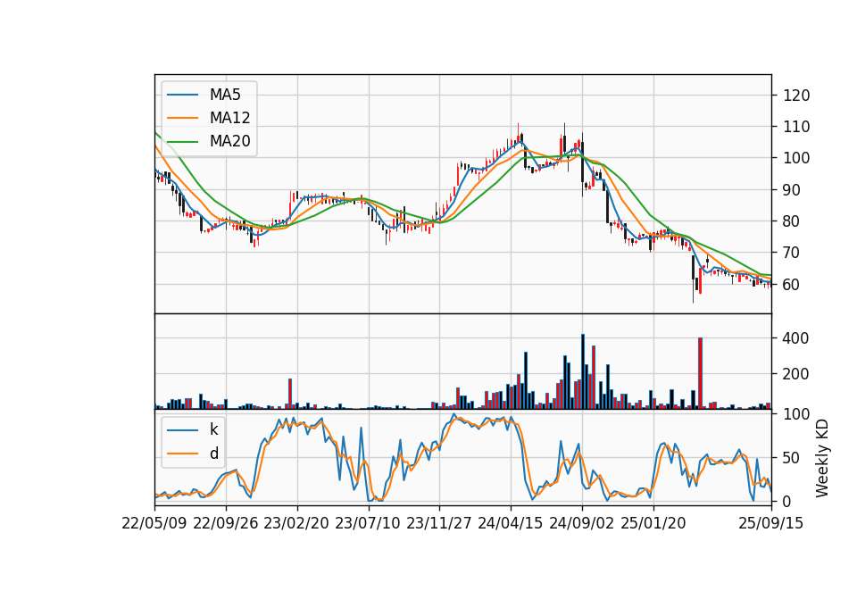Click the 50 KD axis label
Image resolution: width=857 pixels, height=616 pixels.
792,458
